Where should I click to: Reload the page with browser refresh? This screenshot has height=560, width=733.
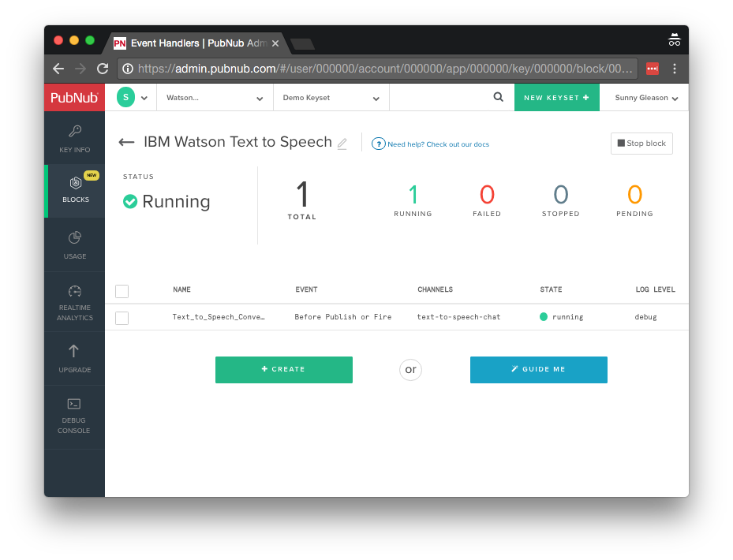click(x=103, y=69)
